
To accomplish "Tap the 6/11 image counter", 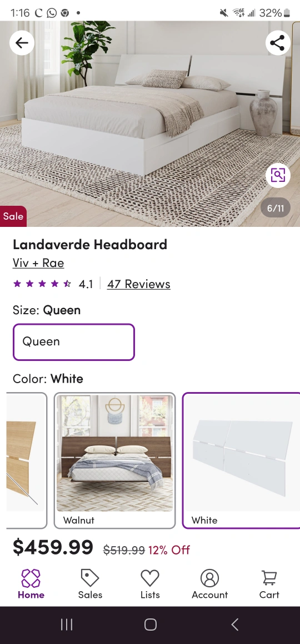I will pyautogui.click(x=276, y=208).
